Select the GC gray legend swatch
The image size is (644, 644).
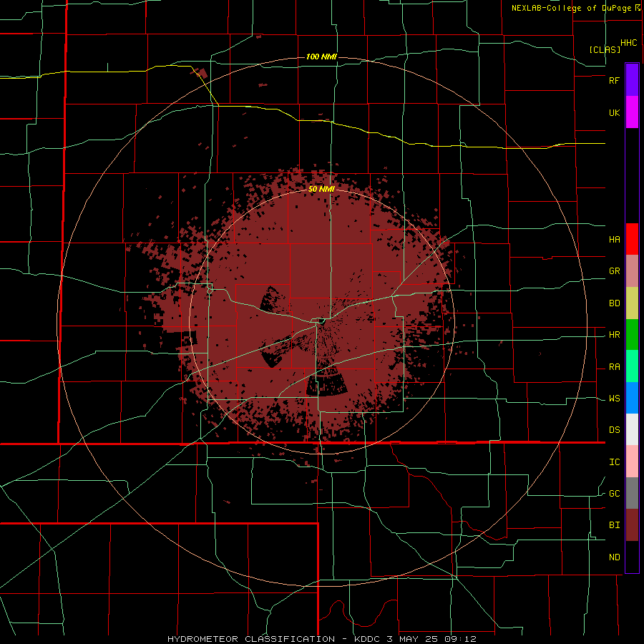632,493
